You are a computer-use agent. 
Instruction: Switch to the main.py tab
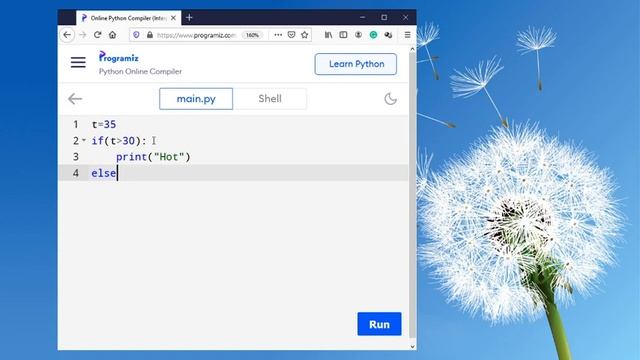(196, 99)
